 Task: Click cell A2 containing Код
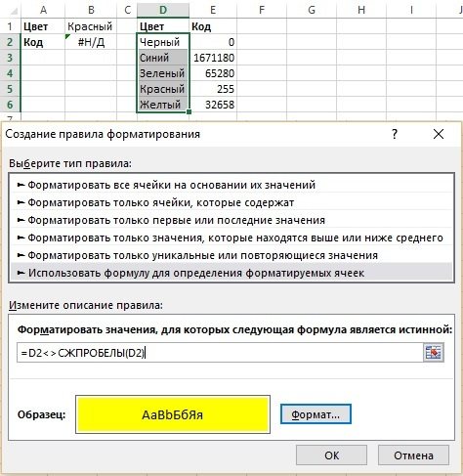43,42
